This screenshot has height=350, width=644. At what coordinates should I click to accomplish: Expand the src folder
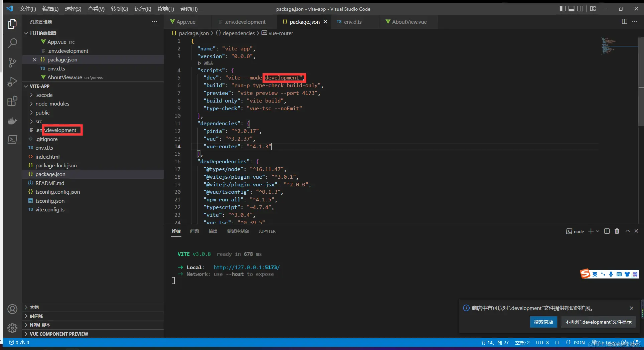coord(39,122)
